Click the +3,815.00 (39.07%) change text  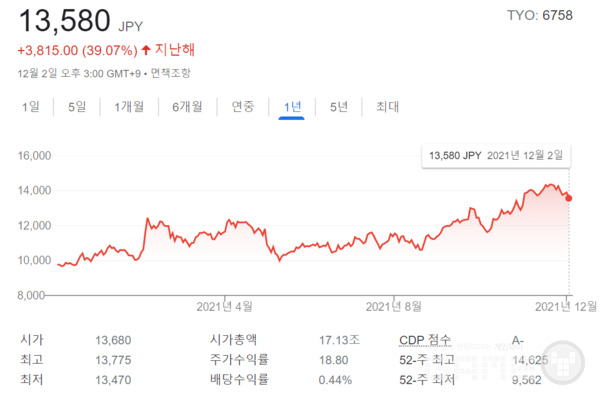click(77, 50)
